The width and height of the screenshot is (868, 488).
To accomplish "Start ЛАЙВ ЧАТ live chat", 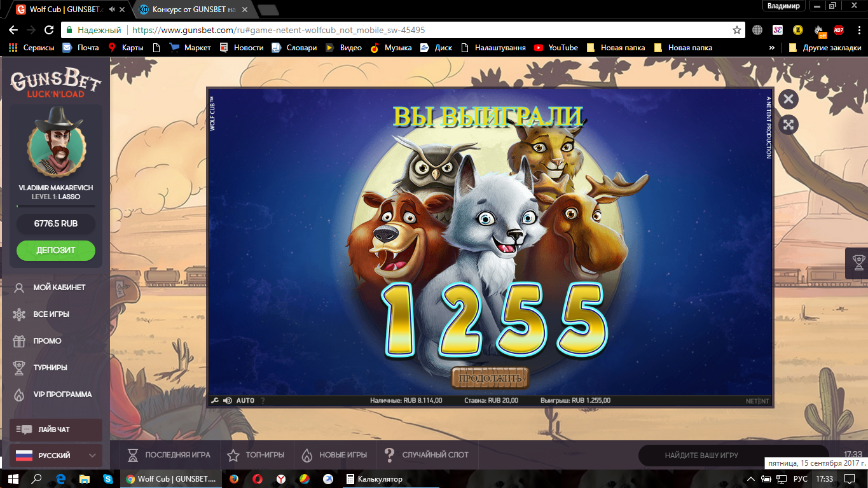I will 56,429.
